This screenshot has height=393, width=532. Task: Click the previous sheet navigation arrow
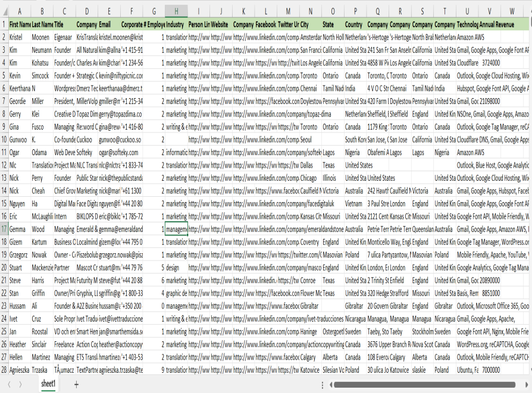coord(9,384)
